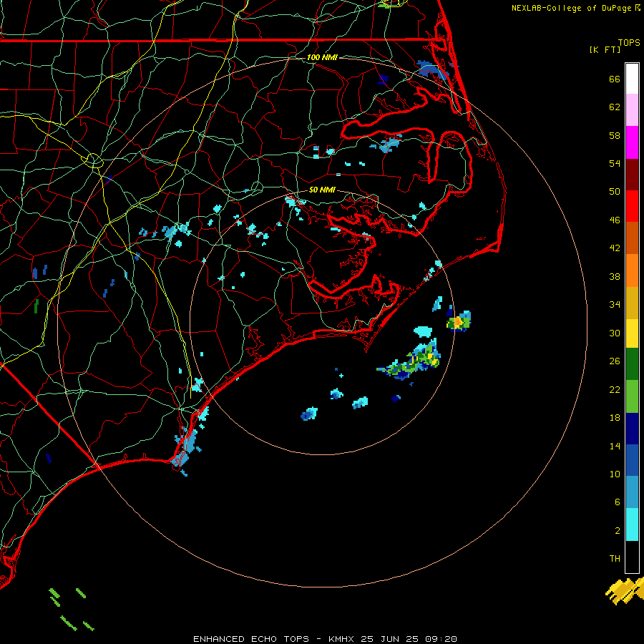644x644 pixels.
Task: Pick the navy blue legend swatch
Action: click(x=632, y=429)
